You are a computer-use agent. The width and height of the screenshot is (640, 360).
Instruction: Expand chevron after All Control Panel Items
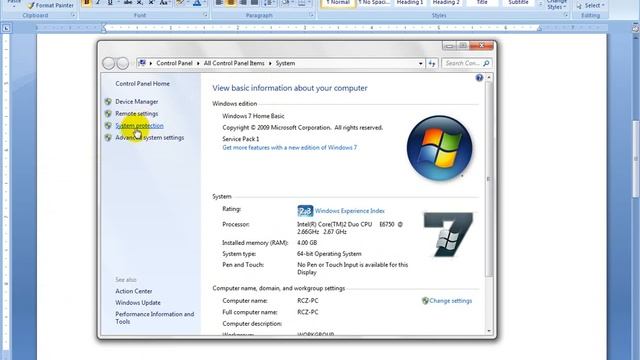270,63
